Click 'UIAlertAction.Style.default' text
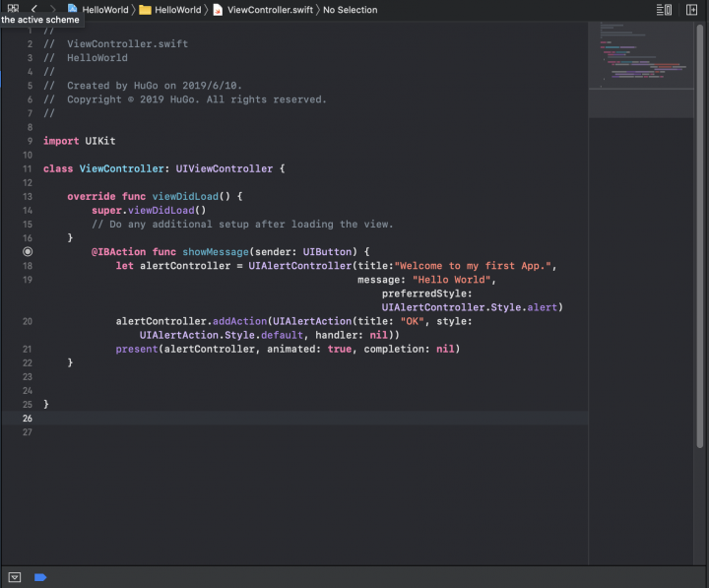 222,335
